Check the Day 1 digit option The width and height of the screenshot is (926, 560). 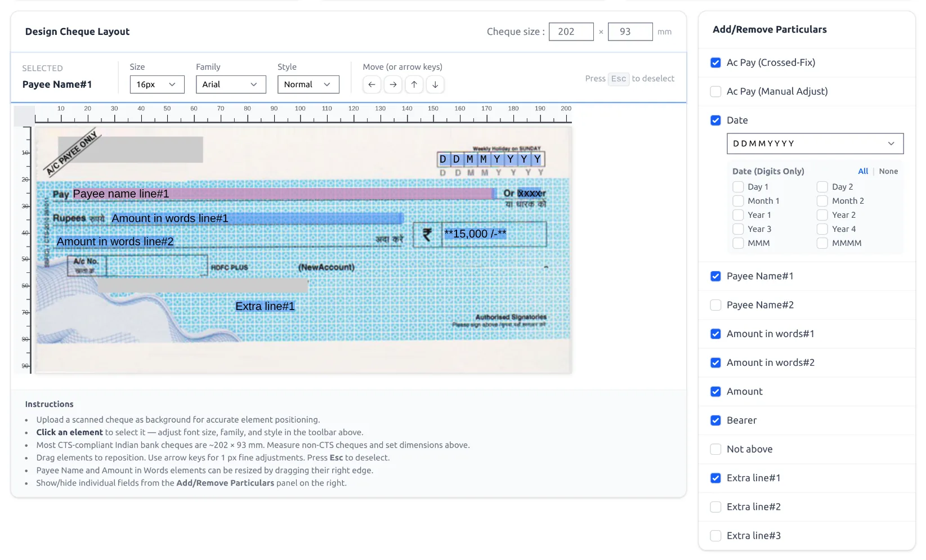[738, 187]
